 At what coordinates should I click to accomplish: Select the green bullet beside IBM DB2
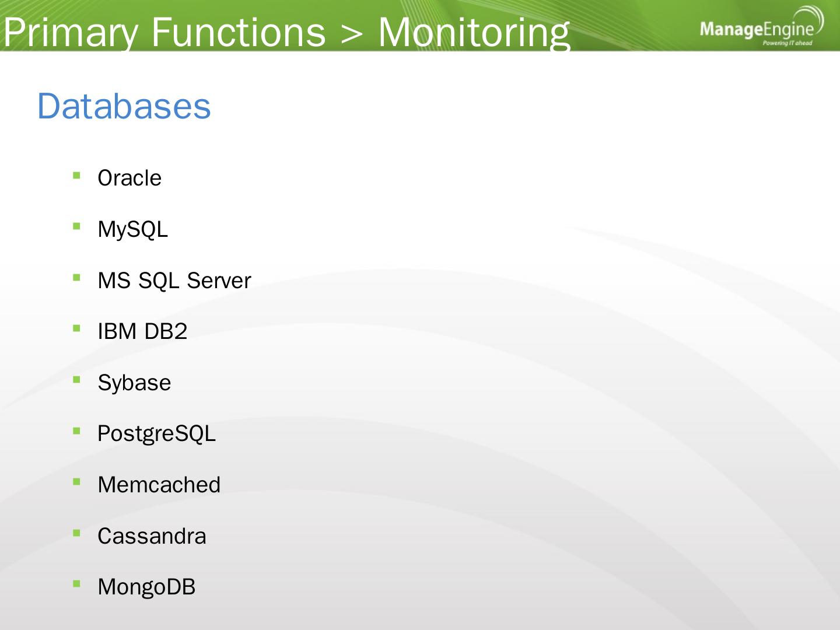click(x=76, y=328)
